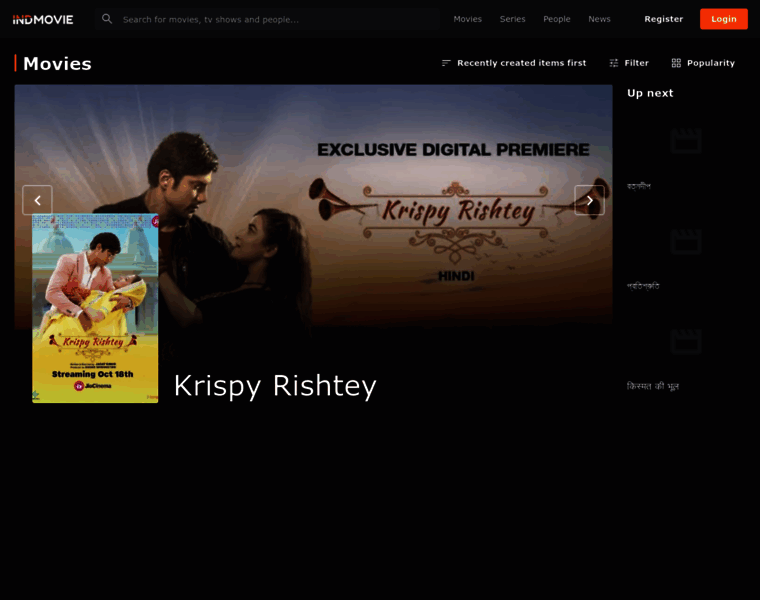The image size is (760, 600).
Task: Open the Filter button
Action: pos(629,63)
